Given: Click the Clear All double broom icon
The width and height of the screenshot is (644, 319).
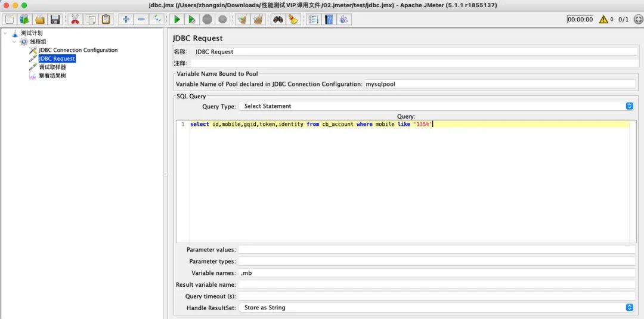Looking at the screenshot, I should coord(258,19).
